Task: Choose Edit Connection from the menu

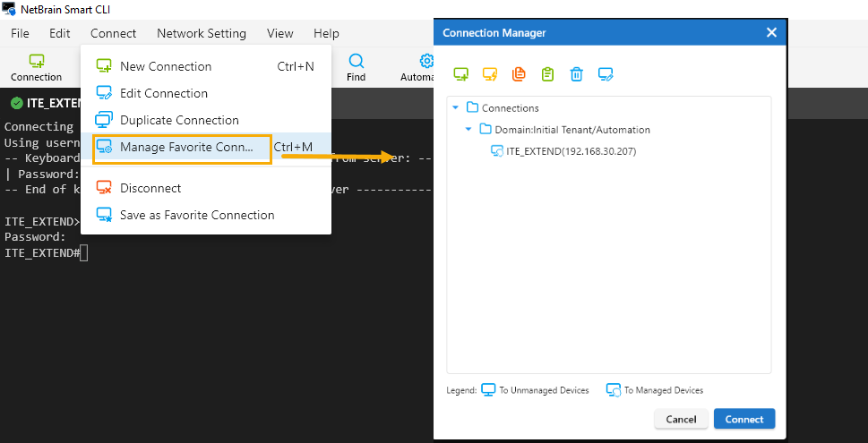Action: click(206, 93)
